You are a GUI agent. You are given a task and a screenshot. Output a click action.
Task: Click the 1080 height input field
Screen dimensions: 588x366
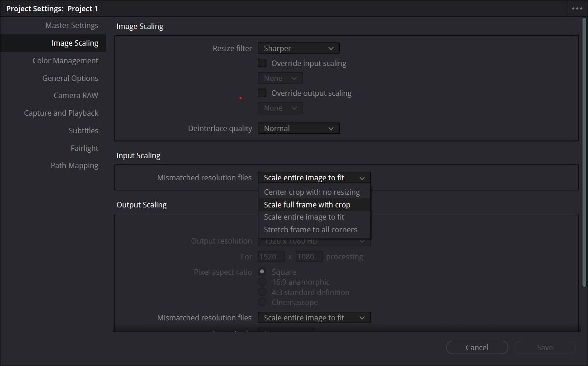click(309, 257)
